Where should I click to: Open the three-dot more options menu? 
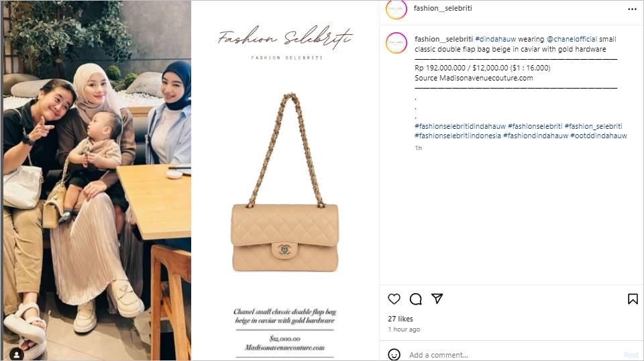click(x=632, y=9)
